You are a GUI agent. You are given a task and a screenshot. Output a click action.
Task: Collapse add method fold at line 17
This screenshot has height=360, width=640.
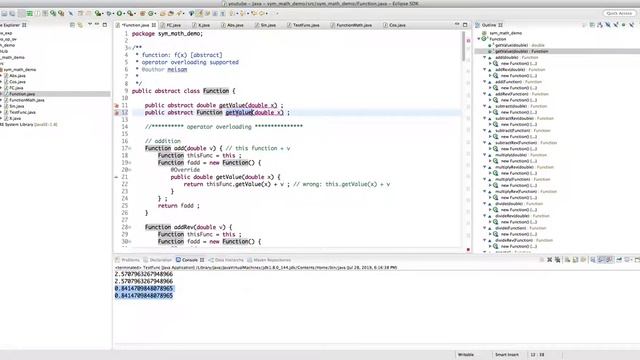click(x=129, y=149)
